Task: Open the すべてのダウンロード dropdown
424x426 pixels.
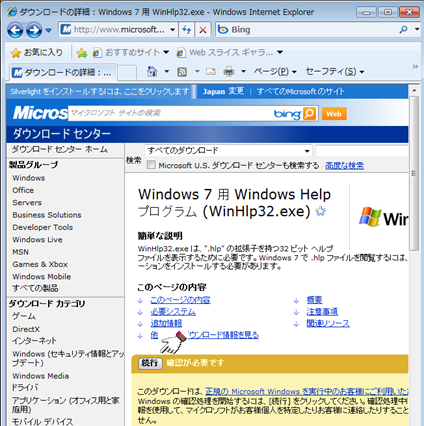Action: pyautogui.click(x=228, y=151)
